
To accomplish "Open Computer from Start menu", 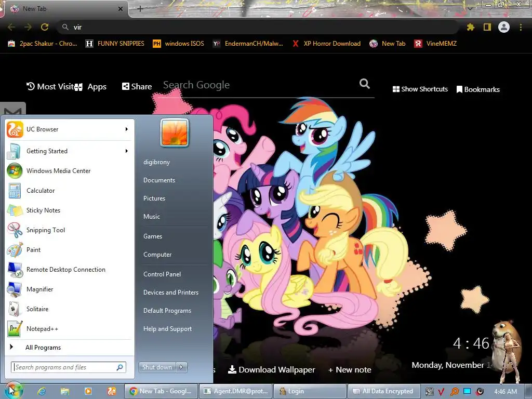I will (x=157, y=255).
